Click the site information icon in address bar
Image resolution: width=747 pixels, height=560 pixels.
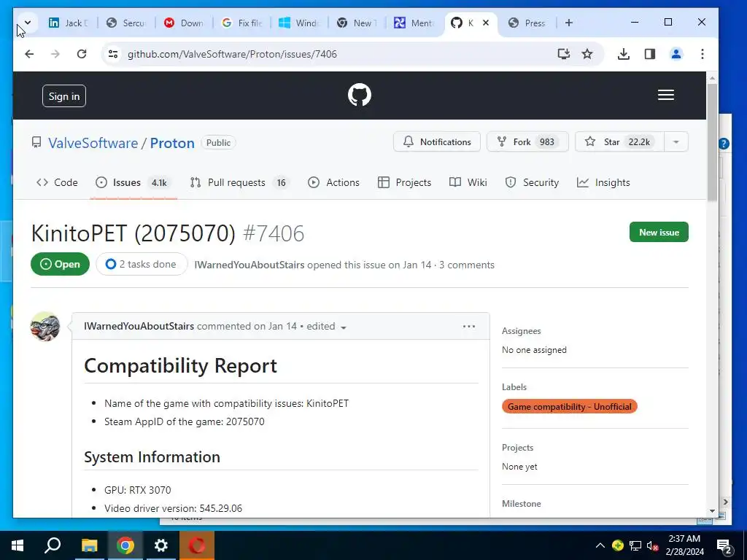113,54
